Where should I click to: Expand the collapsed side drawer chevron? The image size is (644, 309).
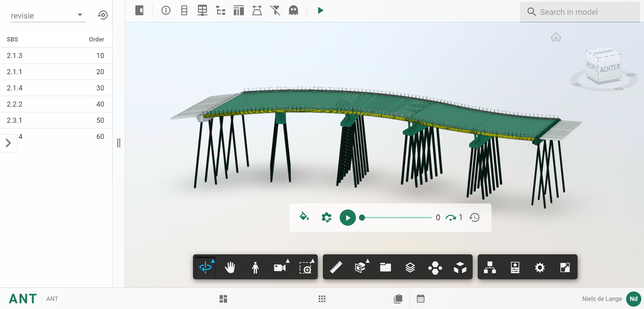coord(8,143)
